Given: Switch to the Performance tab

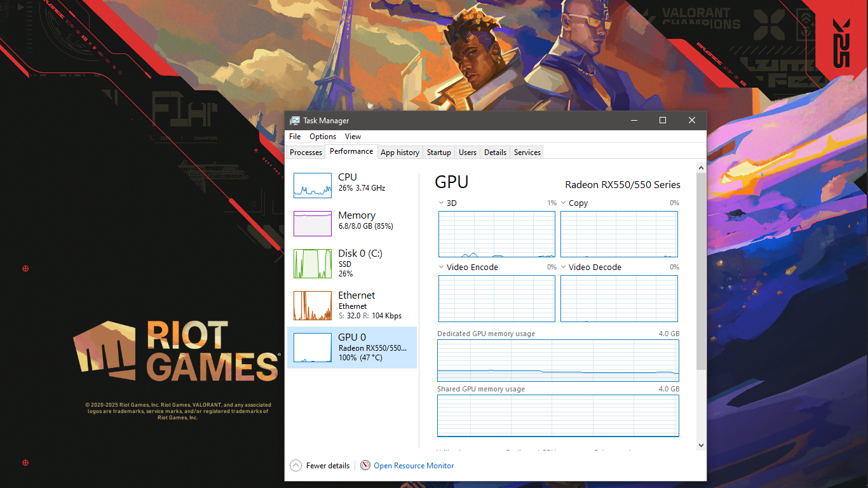Looking at the screenshot, I should click(351, 152).
